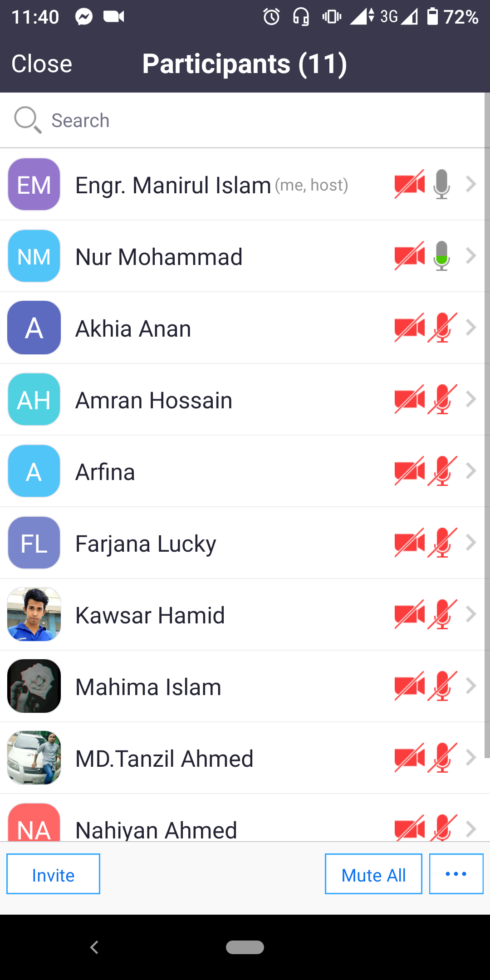Expand options chevron for MD.Tanzil Ahmed
This screenshot has height=980, width=490.
(x=471, y=758)
